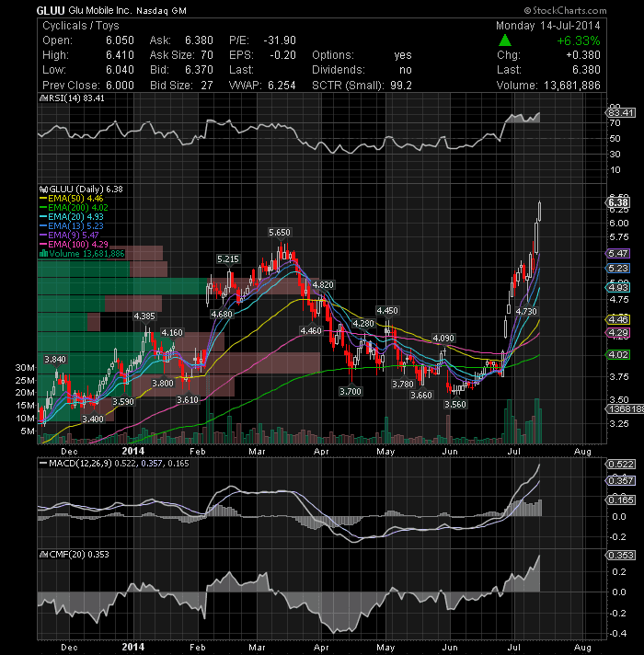Click the 3.700 April low marker
The height and width of the screenshot is (655, 644).
tap(351, 391)
